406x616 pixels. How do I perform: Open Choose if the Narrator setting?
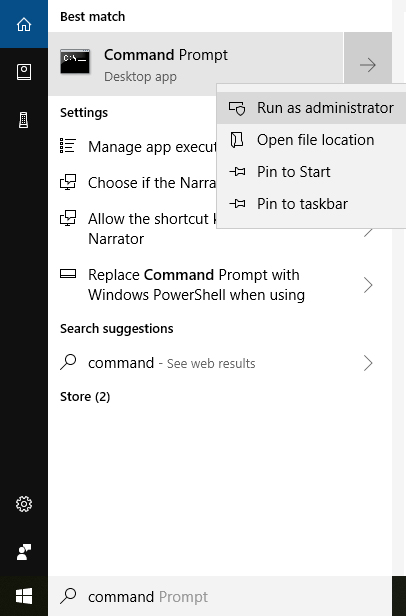132,183
